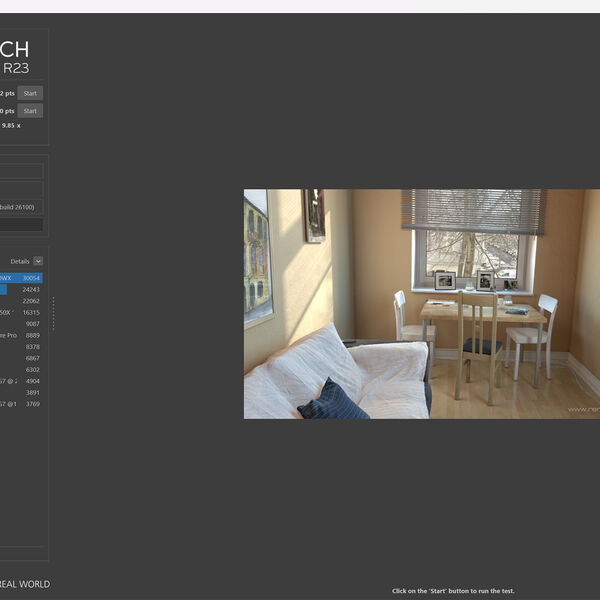Viewport: 600px width, 600px height.
Task: Select the ranking row scoring 6867
Action: coord(21,358)
